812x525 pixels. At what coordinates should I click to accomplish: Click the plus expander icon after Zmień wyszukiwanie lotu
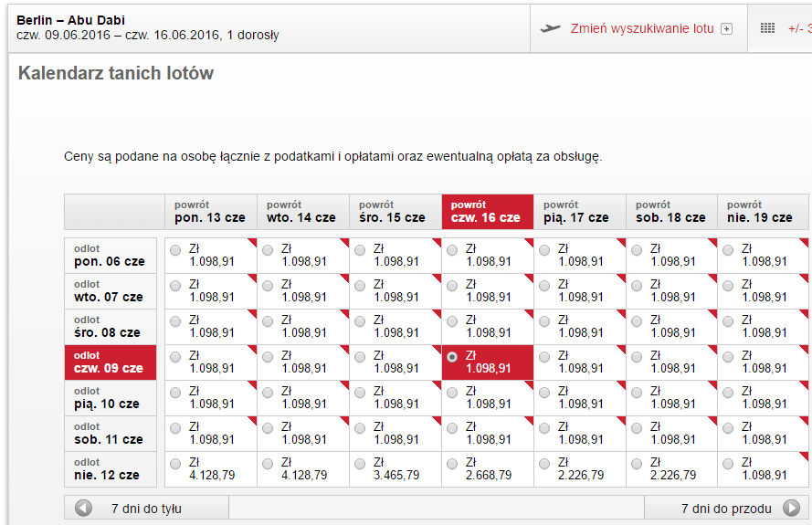click(726, 29)
